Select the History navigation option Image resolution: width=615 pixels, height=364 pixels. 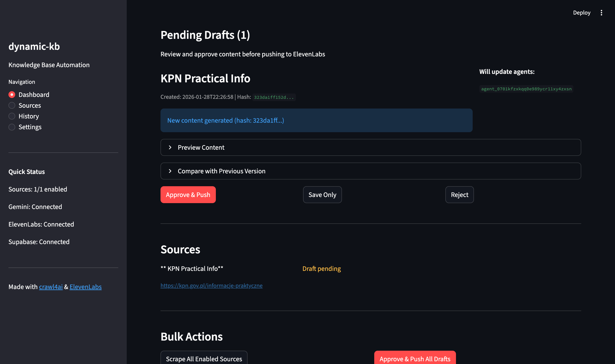(x=29, y=116)
